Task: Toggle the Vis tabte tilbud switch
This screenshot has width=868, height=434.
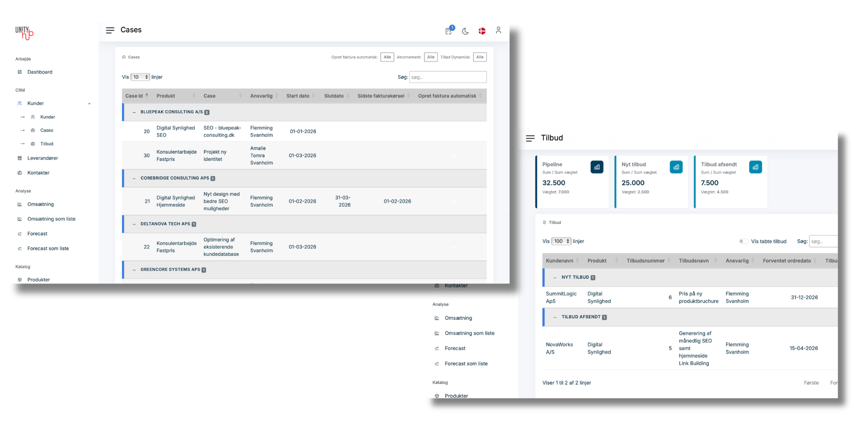Action: point(743,241)
